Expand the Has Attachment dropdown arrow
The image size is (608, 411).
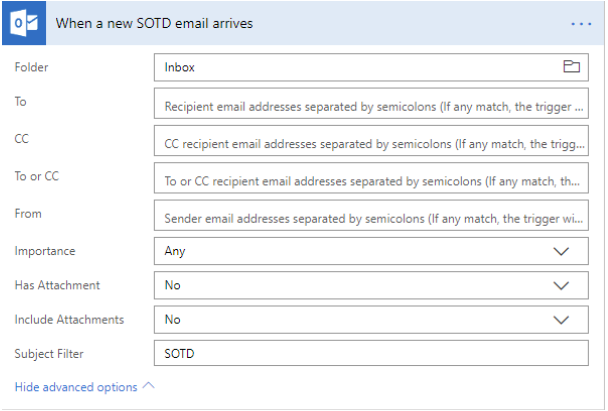pos(561,286)
